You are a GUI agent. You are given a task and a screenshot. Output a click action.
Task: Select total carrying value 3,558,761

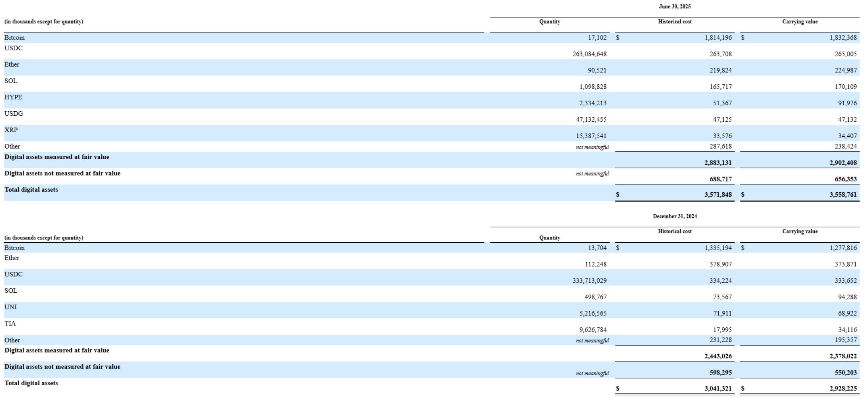point(843,195)
